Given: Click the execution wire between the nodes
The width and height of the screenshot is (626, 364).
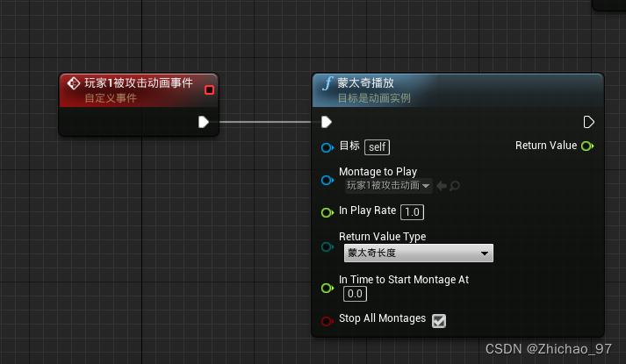Looking at the screenshot, I should point(265,122).
